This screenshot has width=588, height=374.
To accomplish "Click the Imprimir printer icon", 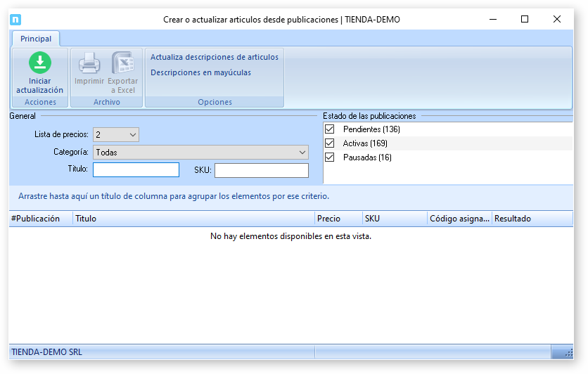I will (89, 64).
